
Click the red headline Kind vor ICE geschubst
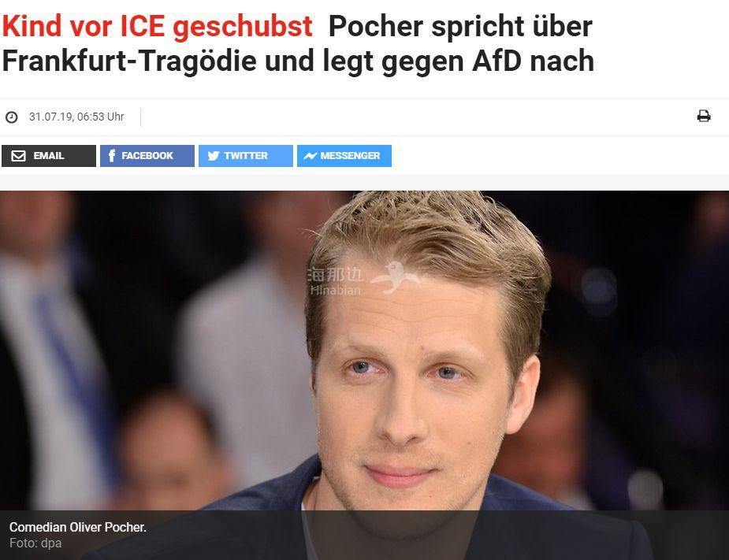(x=157, y=26)
